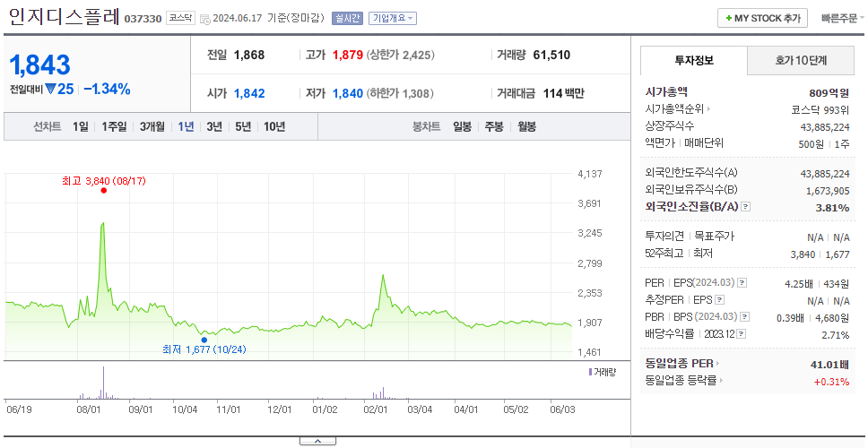
Task: Click the 08/01 date on chart axis
Action: (88, 409)
